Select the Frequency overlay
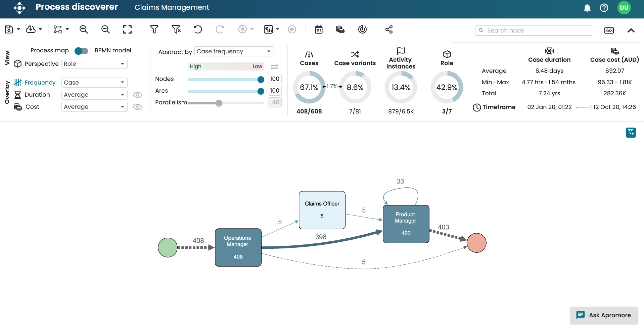Screen dimensions: 644x330 point(40,83)
